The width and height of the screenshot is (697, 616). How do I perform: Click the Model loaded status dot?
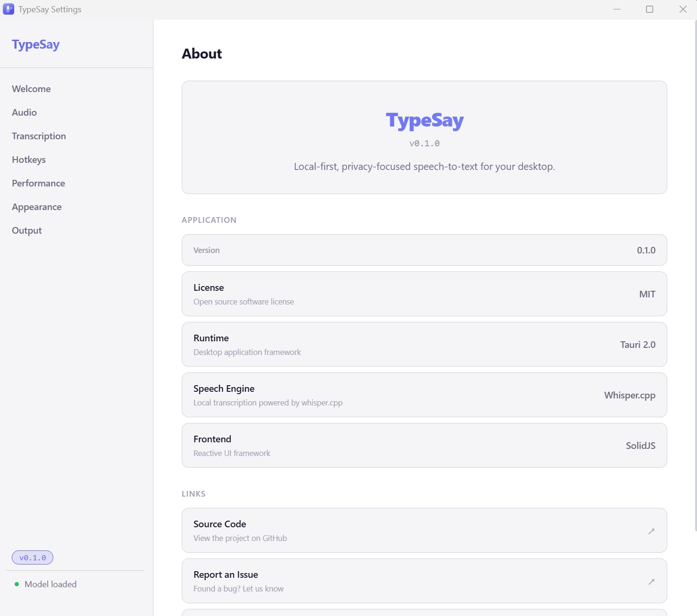click(17, 584)
